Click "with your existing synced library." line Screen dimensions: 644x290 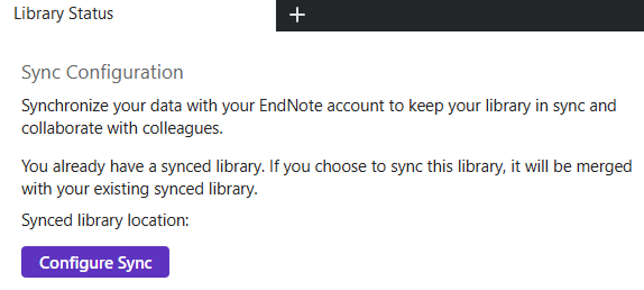[x=139, y=189]
